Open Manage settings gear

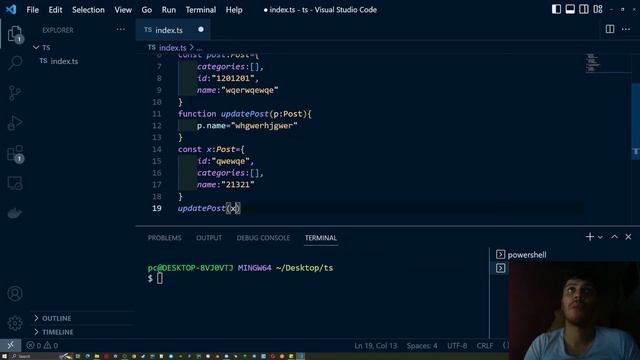(15, 323)
